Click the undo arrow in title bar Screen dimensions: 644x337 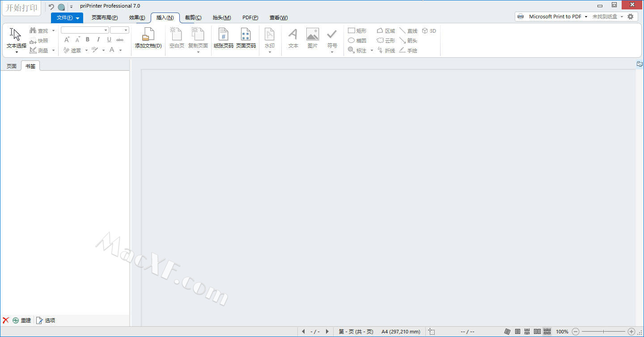click(51, 7)
